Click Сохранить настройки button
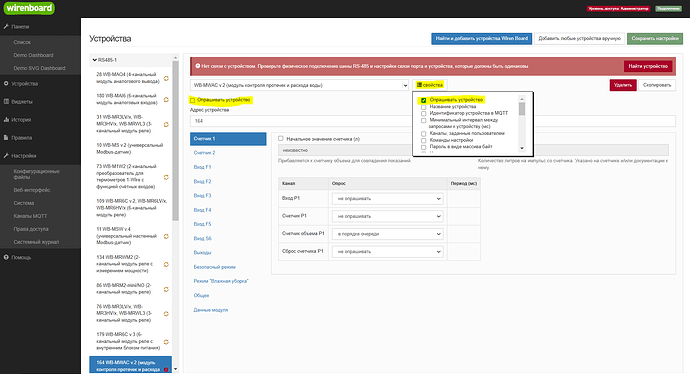Image resolution: width=690 pixels, height=374 pixels. 655,39
